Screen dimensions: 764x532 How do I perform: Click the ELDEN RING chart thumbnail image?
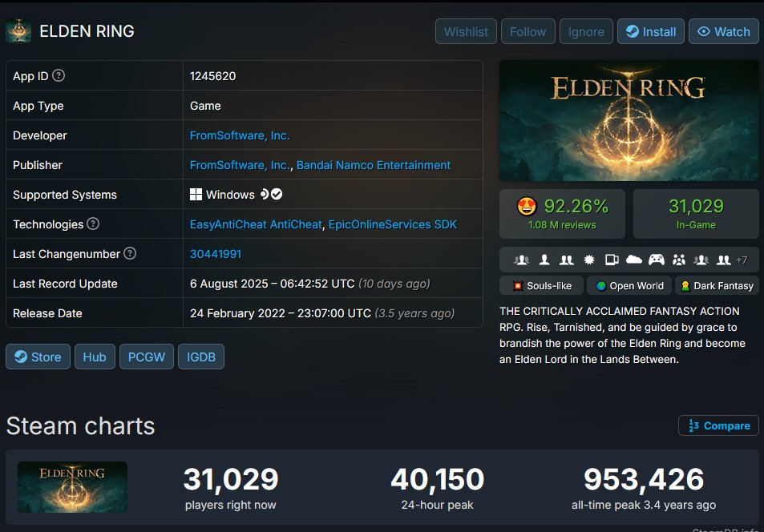point(73,486)
